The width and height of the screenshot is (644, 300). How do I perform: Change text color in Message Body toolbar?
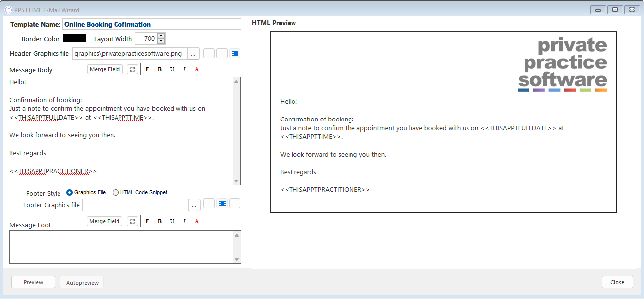point(197,69)
